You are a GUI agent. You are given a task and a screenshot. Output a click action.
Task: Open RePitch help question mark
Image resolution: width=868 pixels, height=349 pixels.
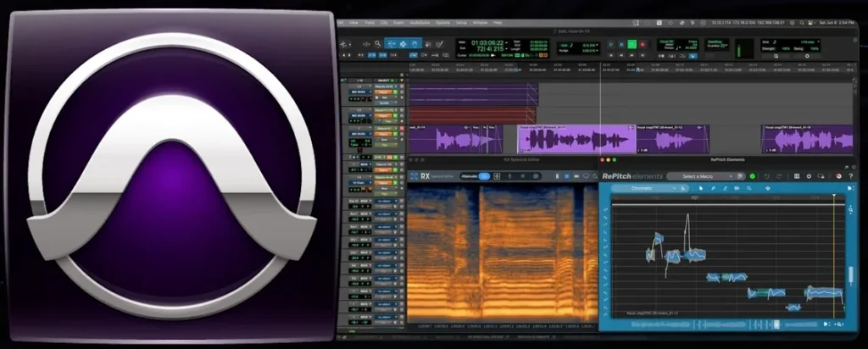[x=851, y=176]
